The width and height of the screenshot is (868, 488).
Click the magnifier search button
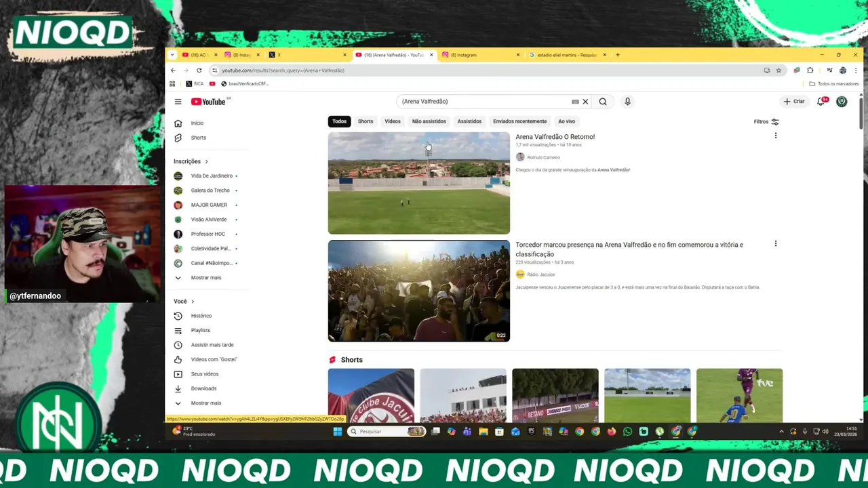[x=603, y=102]
